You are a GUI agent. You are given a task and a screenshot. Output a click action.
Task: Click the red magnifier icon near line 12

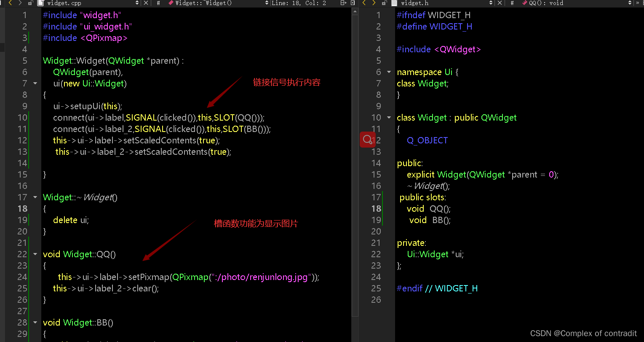(367, 140)
